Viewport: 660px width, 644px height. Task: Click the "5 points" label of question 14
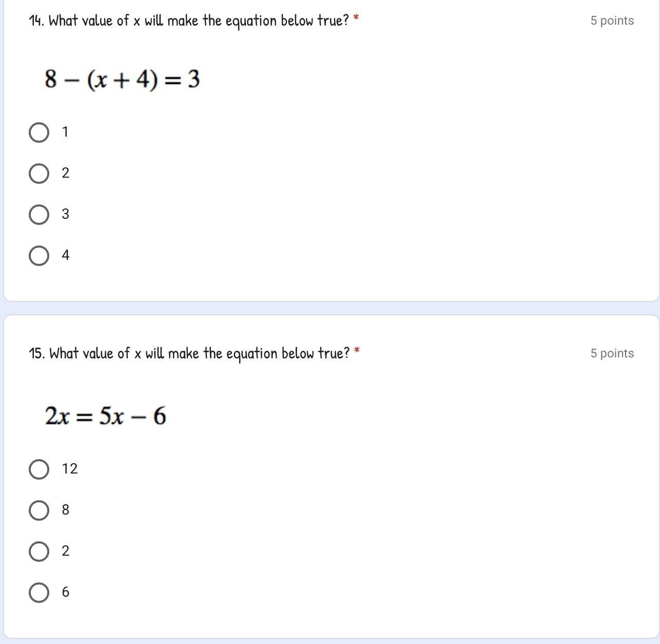click(612, 21)
